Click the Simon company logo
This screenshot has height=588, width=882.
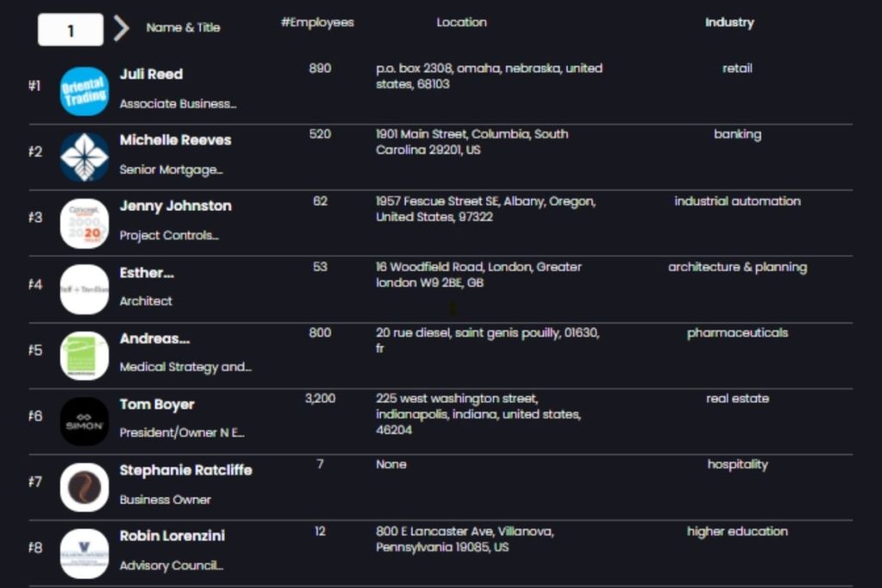(84, 421)
